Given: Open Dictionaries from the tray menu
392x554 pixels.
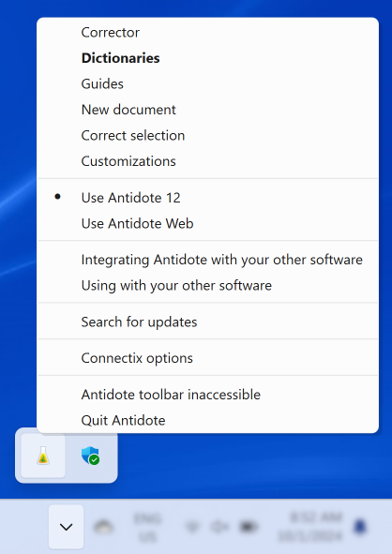Looking at the screenshot, I should [208, 58].
